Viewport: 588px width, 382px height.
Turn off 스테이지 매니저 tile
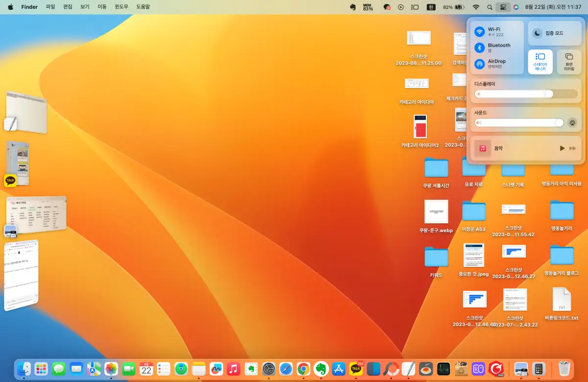[x=540, y=62]
